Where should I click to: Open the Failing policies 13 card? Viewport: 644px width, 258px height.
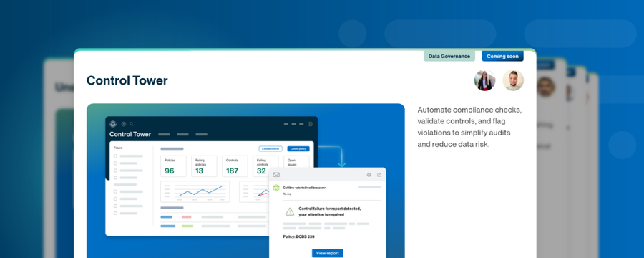coord(204,166)
